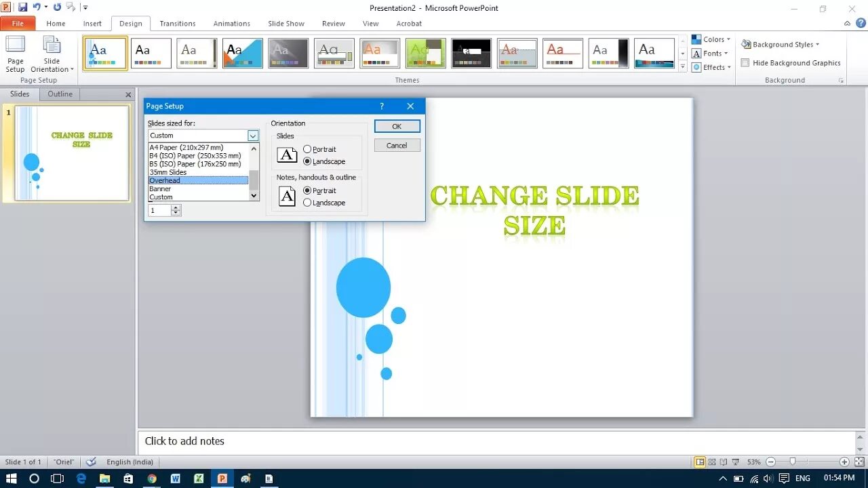The width and height of the screenshot is (868, 488).
Task: Click the Undo icon
Action: click(37, 7)
